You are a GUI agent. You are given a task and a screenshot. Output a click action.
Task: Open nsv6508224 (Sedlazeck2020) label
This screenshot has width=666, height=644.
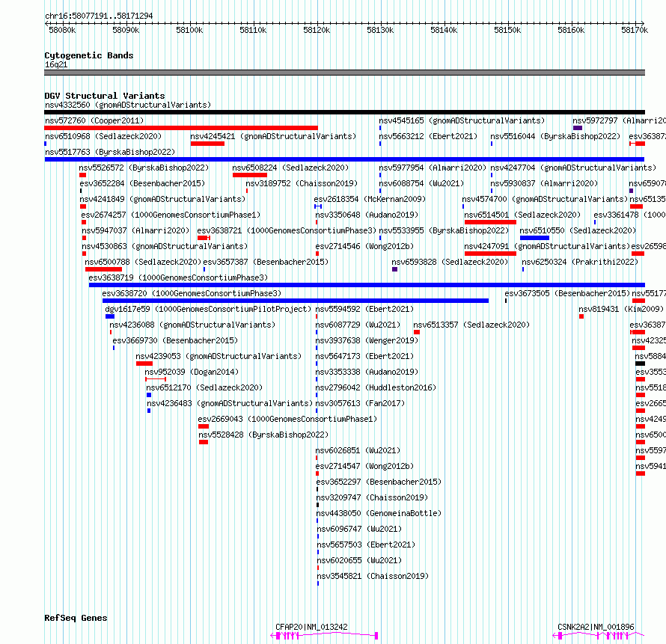pyautogui.click(x=290, y=168)
